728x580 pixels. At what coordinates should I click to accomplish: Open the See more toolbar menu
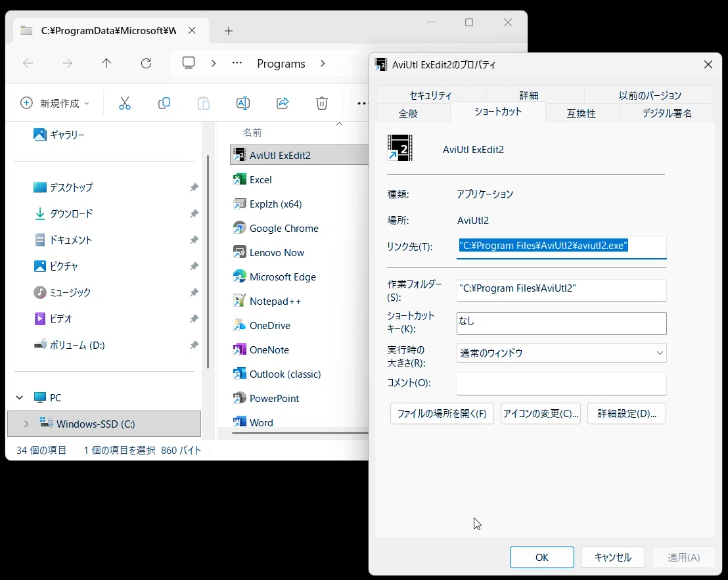361,104
